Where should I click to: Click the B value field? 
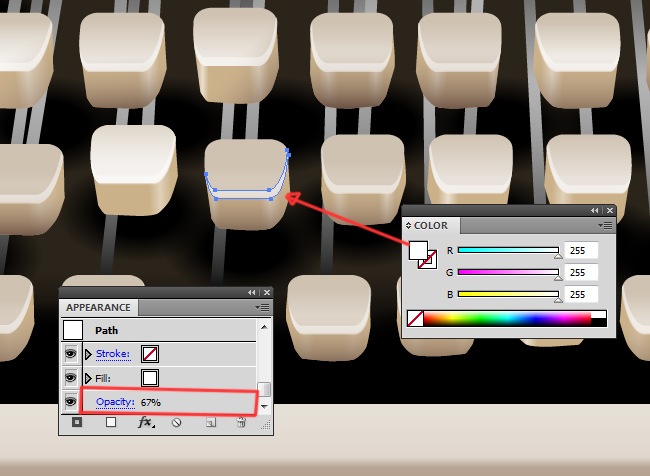pos(581,294)
